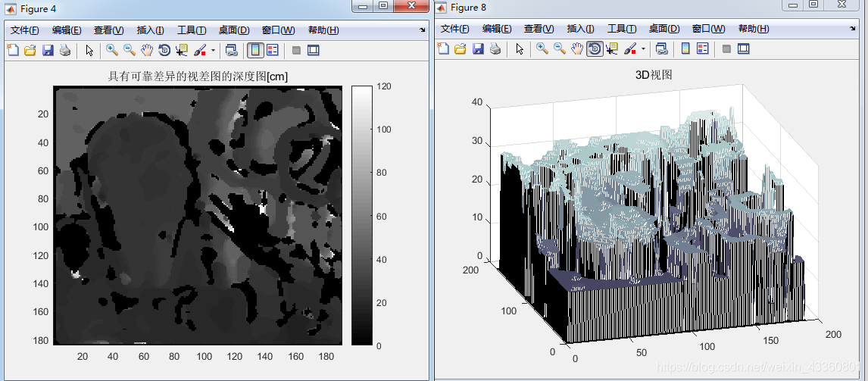Open 工具(T) menu in Figure 4

click(192, 30)
